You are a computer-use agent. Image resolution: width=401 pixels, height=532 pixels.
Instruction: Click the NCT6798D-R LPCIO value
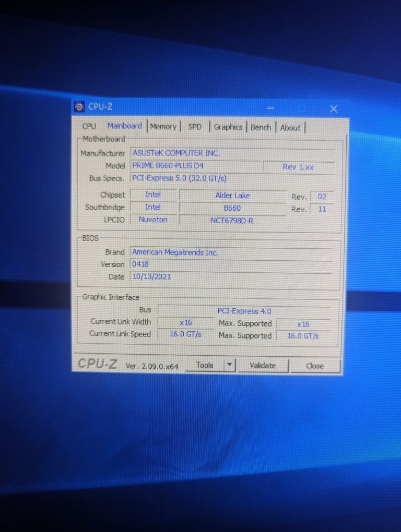click(232, 221)
